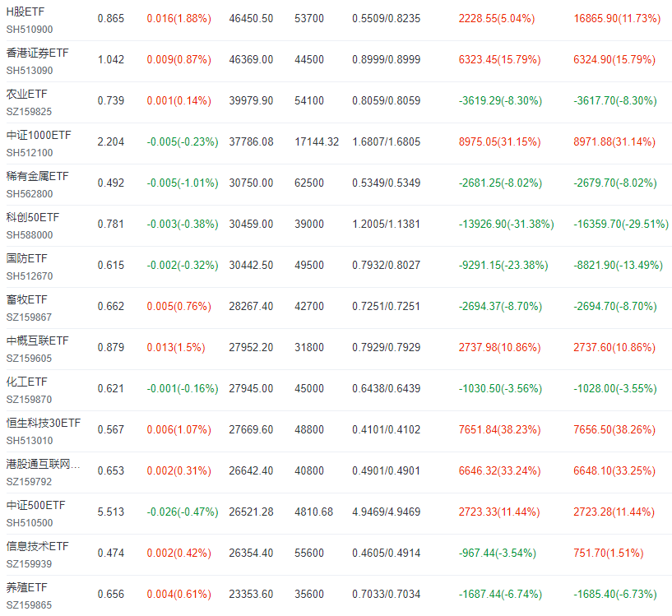Click the SZ159939 code
672x616 pixels.
(x=29, y=564)
